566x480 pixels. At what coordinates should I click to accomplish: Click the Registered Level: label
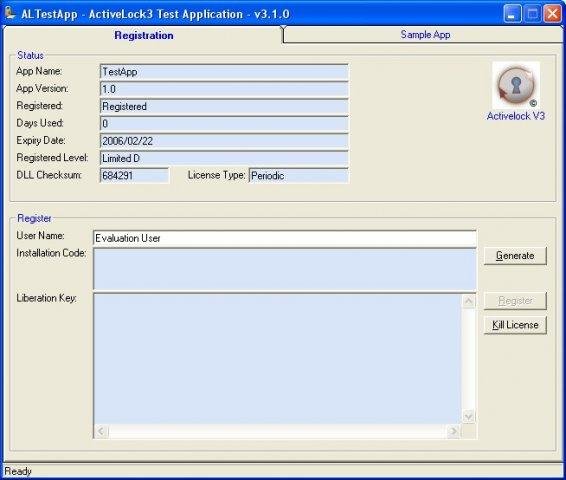point(52,158)
